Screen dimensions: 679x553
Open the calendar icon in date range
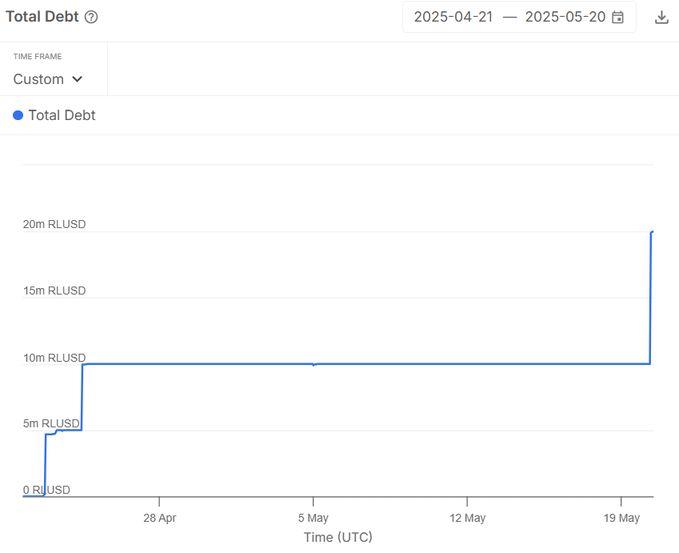(618, 17)
